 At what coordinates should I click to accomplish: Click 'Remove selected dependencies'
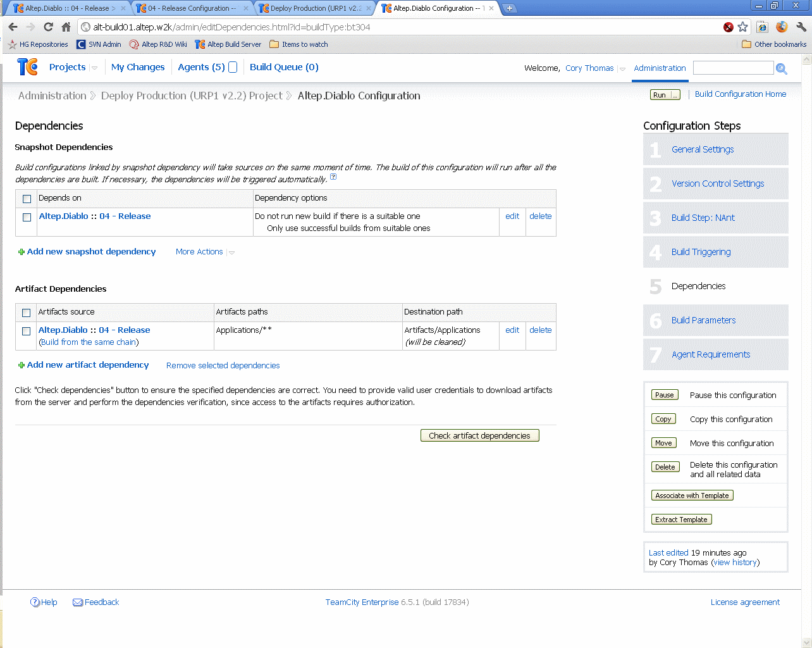pos(223,365)
